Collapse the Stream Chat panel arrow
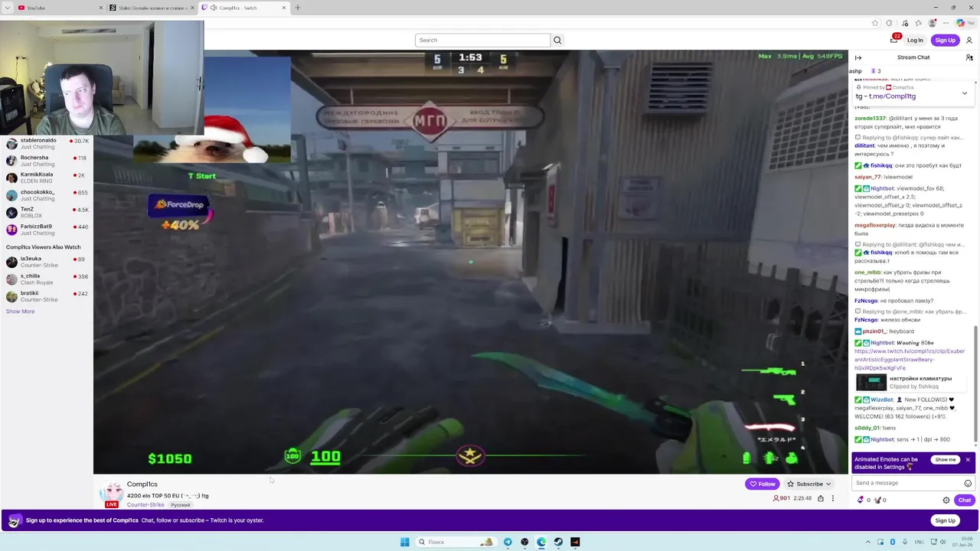The width and height of the screenshot is (980, 551). tap(858, 57)
